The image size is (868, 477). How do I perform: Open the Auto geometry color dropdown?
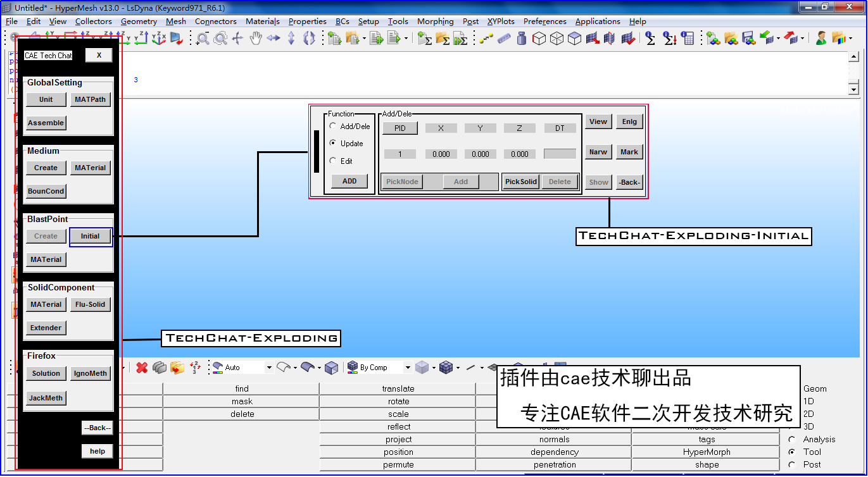pos(269,368)
